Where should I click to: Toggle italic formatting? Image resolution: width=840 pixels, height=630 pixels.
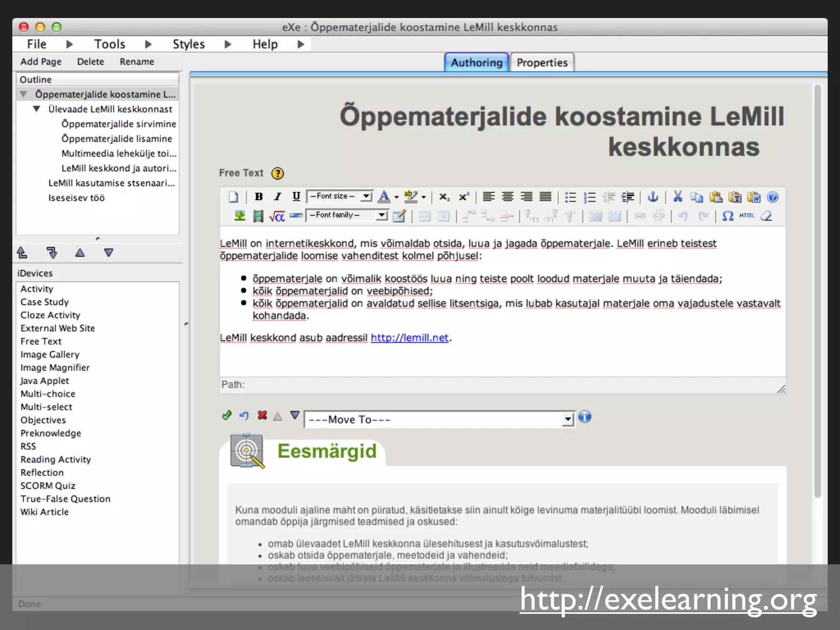278,197
